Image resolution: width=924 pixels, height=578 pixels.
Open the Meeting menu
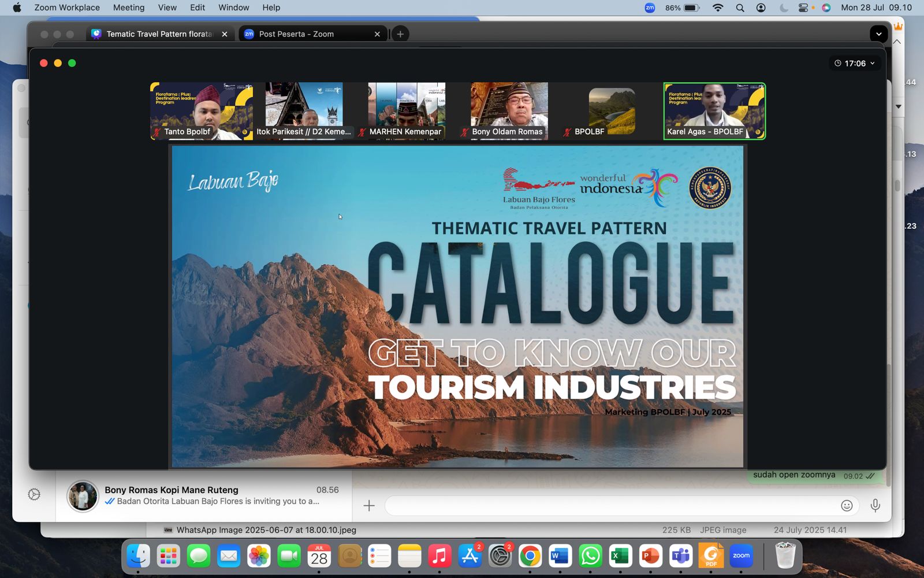click(x=129, y=8)
